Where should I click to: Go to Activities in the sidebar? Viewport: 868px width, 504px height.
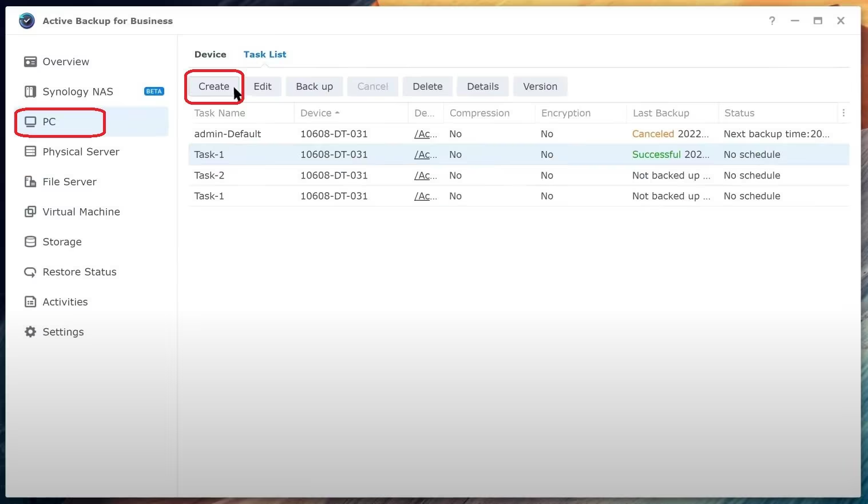65,302
